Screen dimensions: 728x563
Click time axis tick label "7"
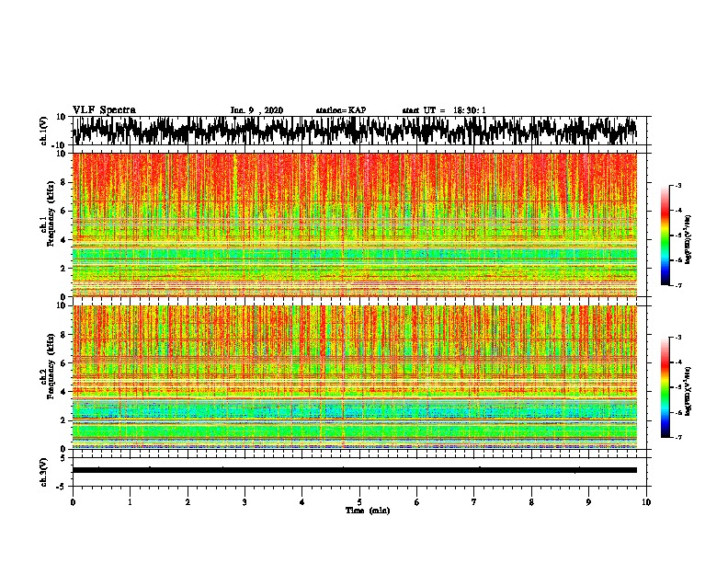pos(474,502)
